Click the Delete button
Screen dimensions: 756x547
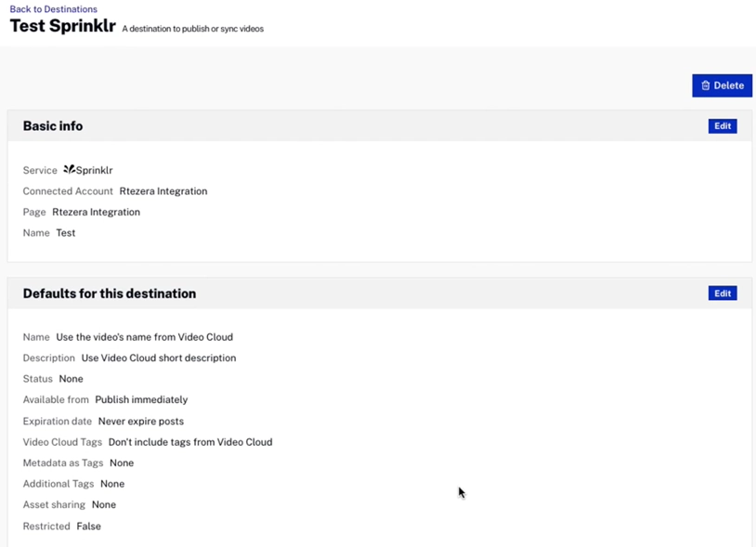click(723, 85)
